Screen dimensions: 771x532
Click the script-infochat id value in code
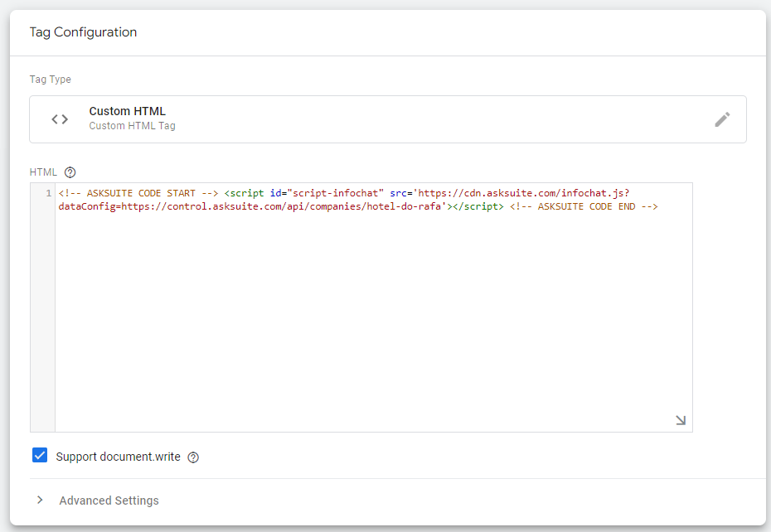coord(336,193)
